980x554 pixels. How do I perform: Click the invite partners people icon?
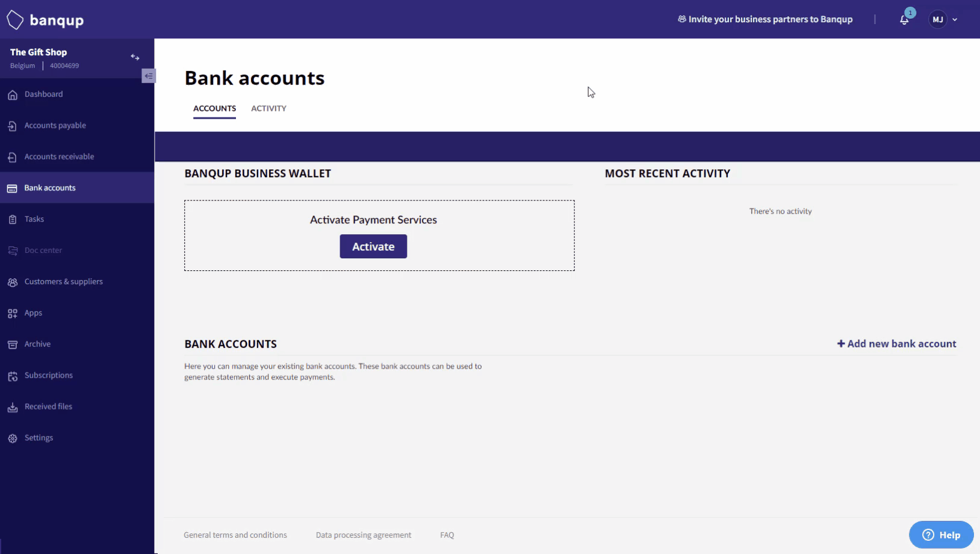pyautogui.click(x=681, y=19)
